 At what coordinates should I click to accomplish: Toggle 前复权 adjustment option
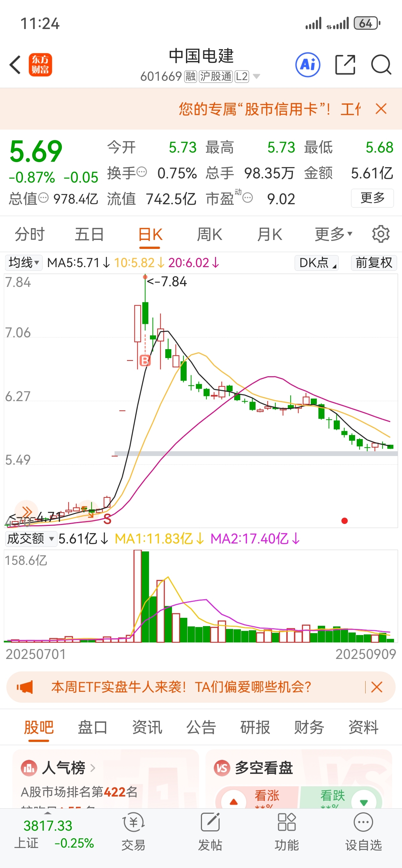point(374,263)
